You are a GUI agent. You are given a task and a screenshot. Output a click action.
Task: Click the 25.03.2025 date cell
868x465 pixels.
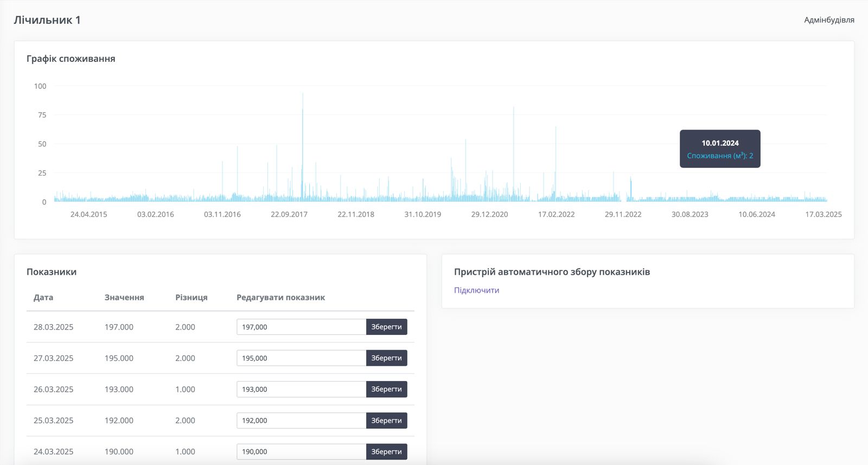pos(53,421)
